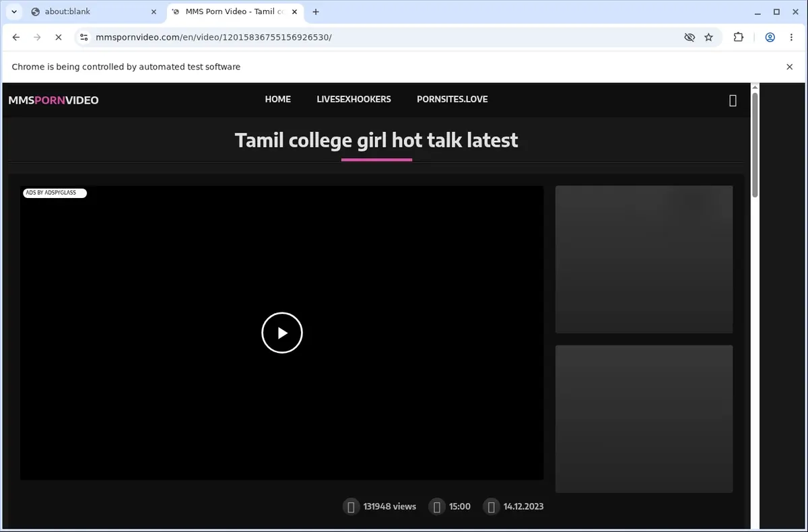Click the globe icon on about:blank tab
The width and height of the screenshot is (808, 532).
[35, 11]
